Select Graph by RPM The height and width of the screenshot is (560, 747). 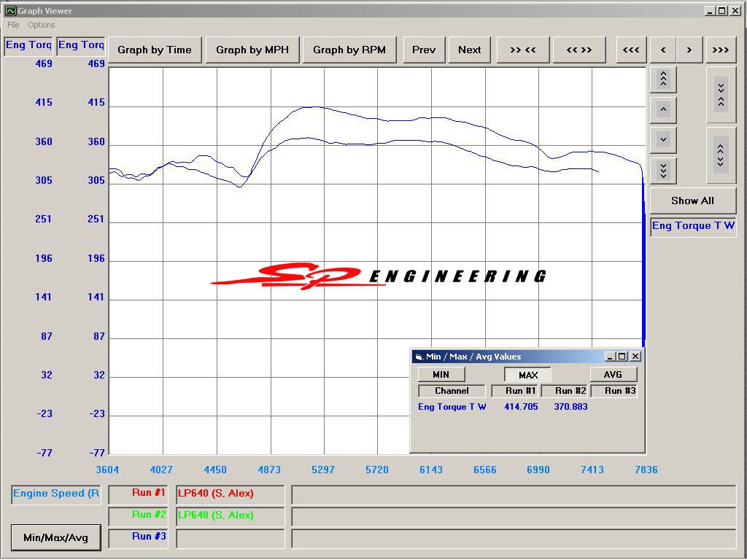tap(349, 50)
